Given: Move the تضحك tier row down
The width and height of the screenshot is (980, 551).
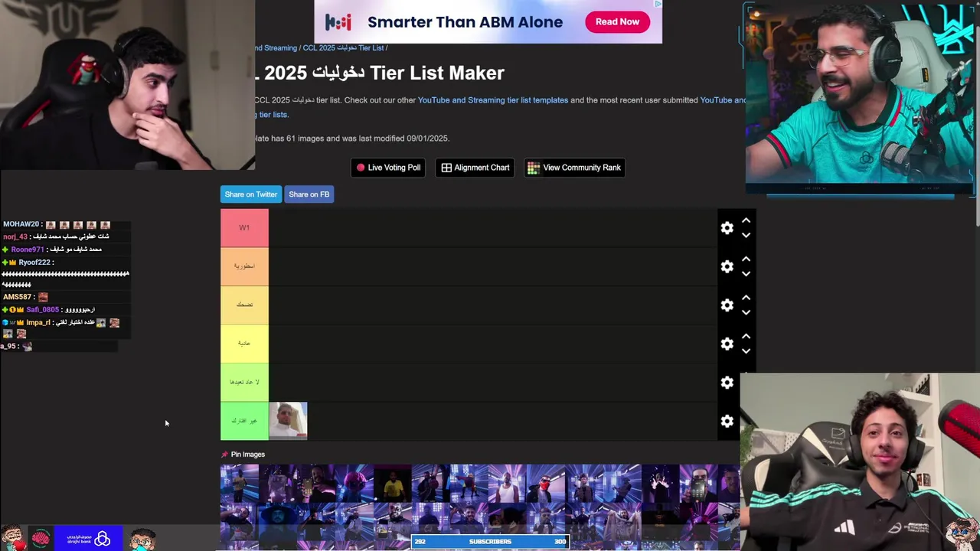Looking at the screenshot, I should 746,312.
